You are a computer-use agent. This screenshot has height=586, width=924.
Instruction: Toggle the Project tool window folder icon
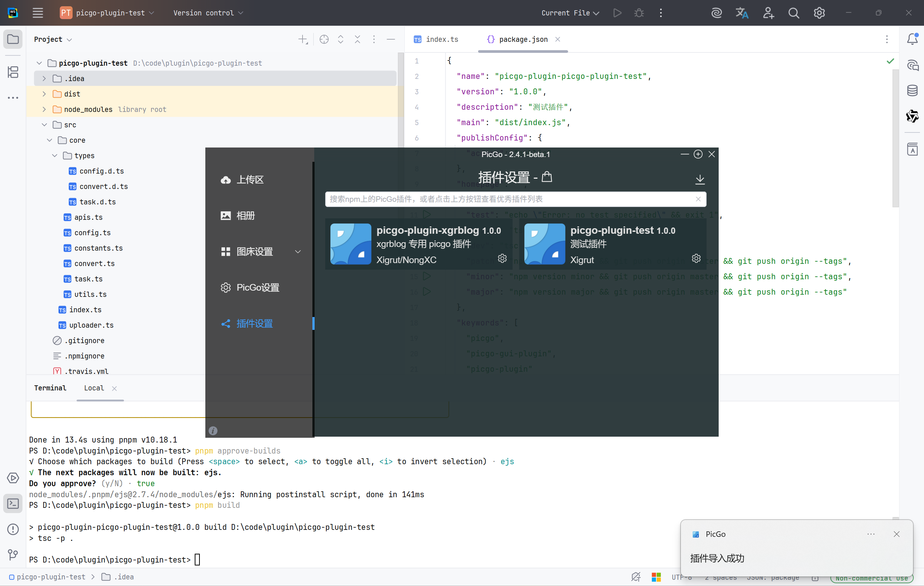pos(13,39)
